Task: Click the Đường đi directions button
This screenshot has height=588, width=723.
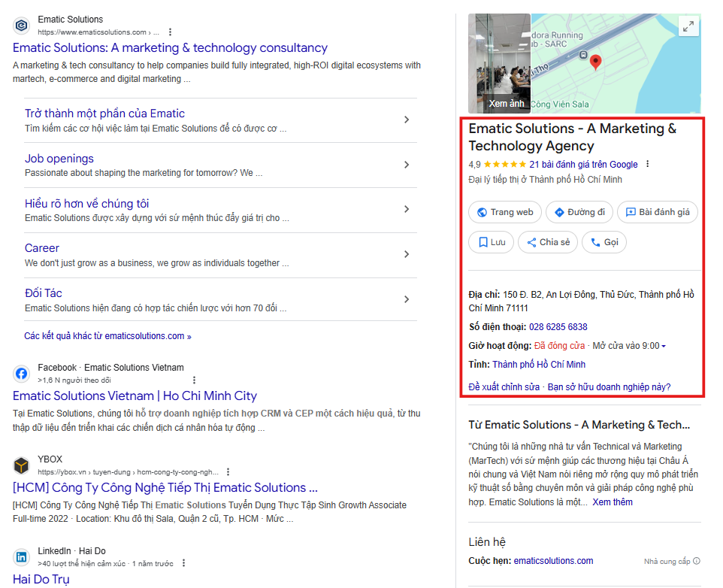Action: (579, 212)
